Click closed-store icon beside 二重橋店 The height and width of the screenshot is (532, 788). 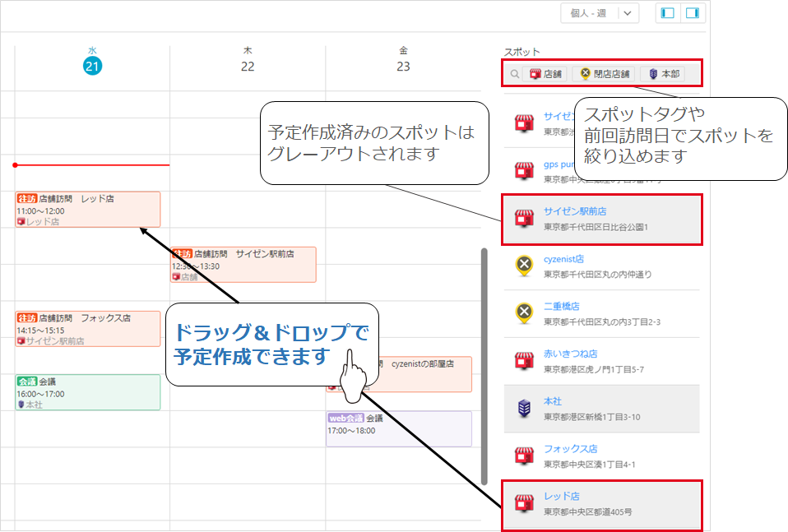(524, 313)
